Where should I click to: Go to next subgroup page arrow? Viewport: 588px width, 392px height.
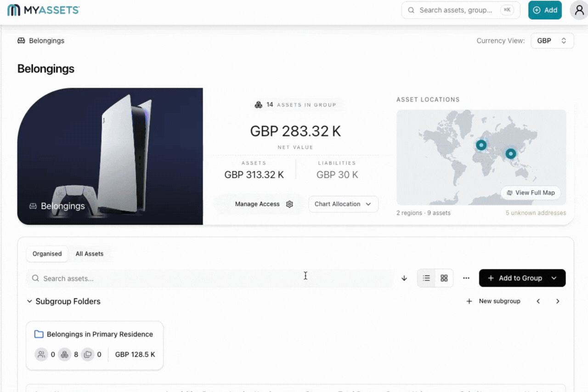[x=558, y=301]
